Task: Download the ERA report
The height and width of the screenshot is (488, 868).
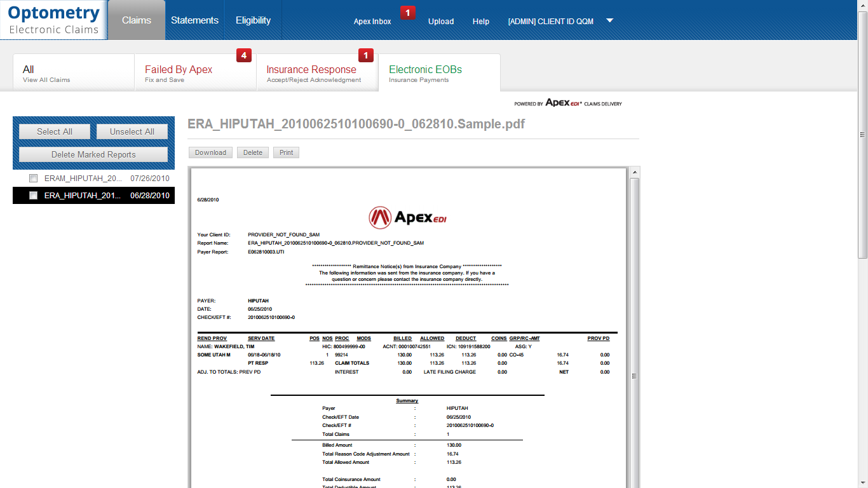Action: click(x=210, y=152)
